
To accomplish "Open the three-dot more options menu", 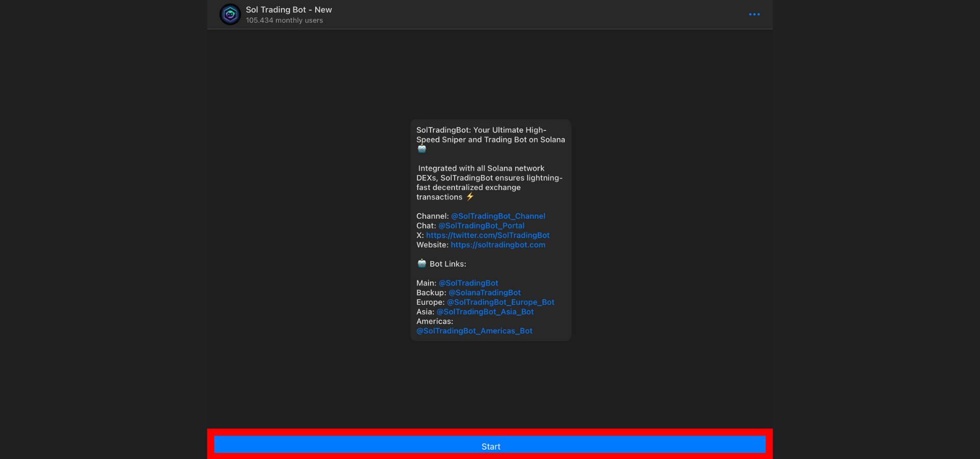I will pyautogui.click(x=754, y=14).
